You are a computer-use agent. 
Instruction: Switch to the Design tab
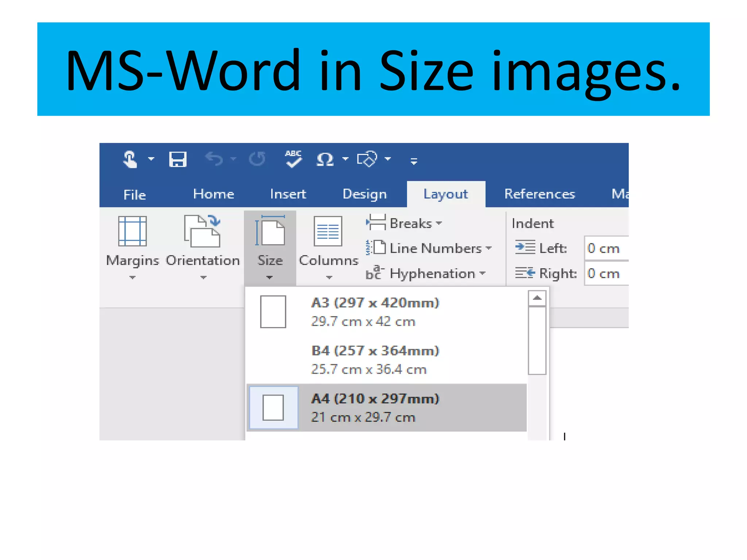[x=365, y=194]
